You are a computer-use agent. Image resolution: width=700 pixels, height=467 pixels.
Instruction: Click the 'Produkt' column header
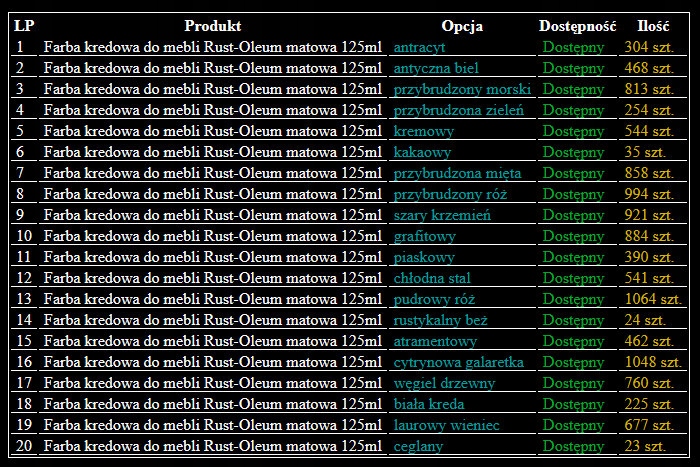coord(212,26)
